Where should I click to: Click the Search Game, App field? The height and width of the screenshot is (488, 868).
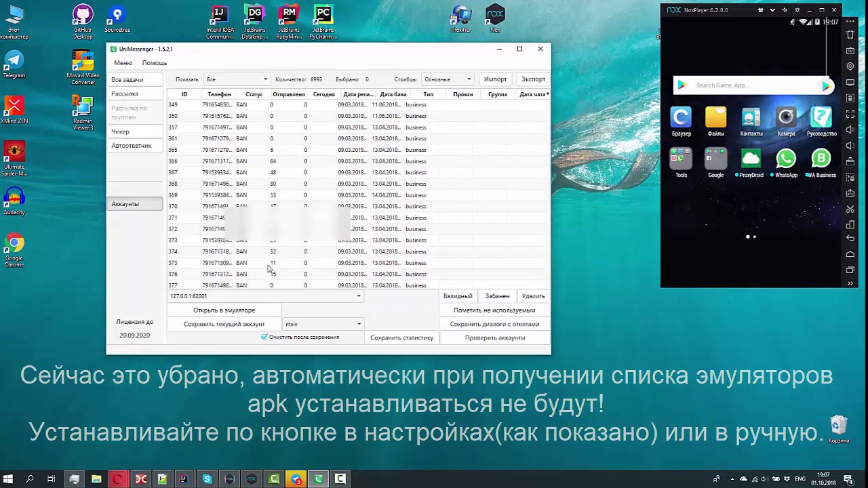[x=746, y=85]
